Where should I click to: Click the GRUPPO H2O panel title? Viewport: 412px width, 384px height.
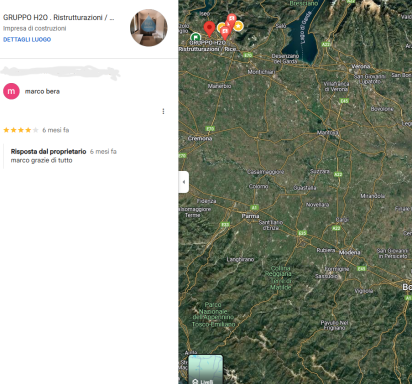pos(59,18)
